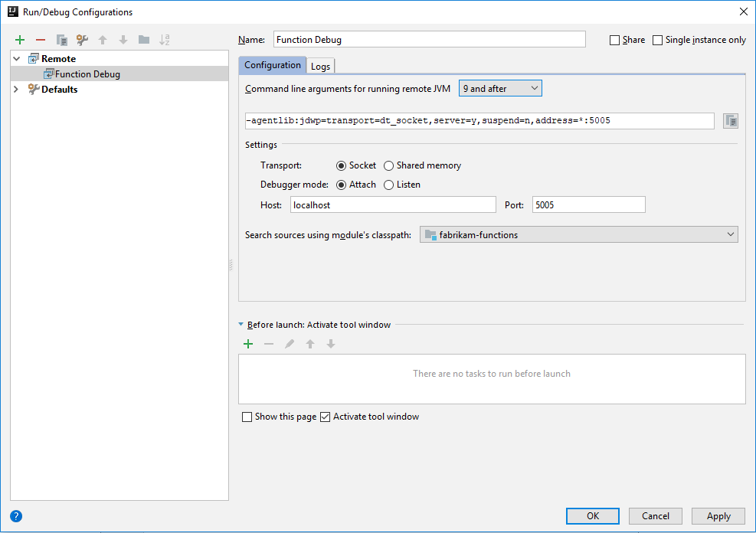Click the Port input field
The width and height of the screenshot is (756, 533).
click(x=589, y=204)
